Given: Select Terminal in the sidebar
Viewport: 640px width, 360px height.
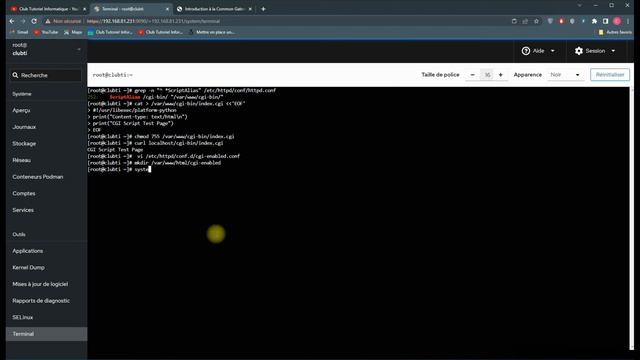Looking at the screenshot, I should point(47,334).
